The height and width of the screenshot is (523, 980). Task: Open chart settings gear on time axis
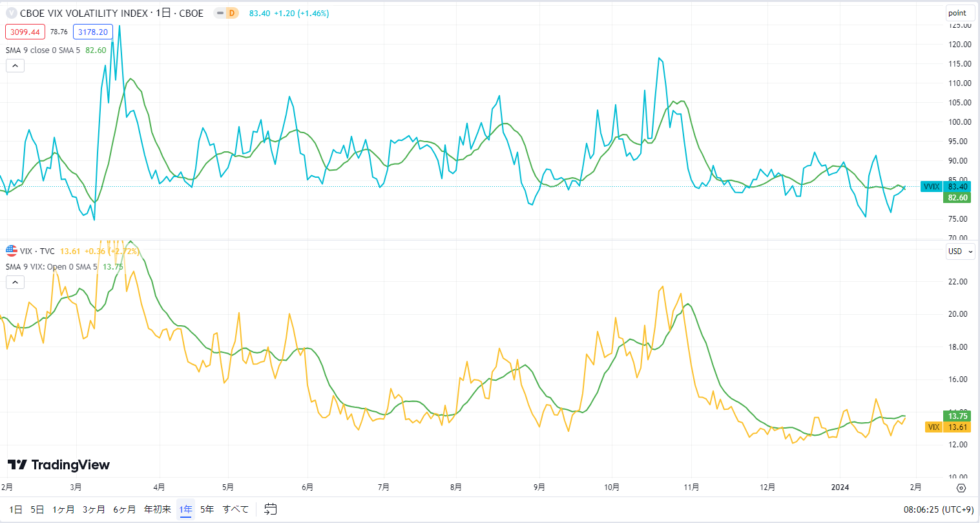[x=961, y=488]
